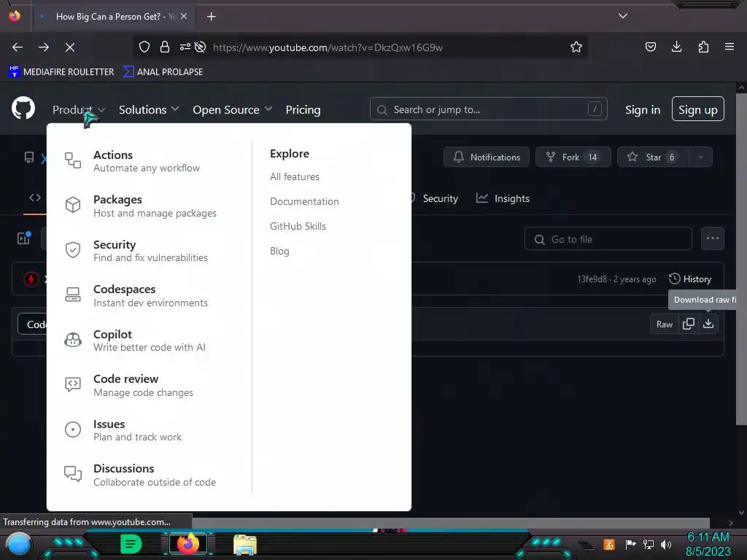Open Discussions 'Collaborate outside of code' entry

pyautogui.click(x=140, y=474)
